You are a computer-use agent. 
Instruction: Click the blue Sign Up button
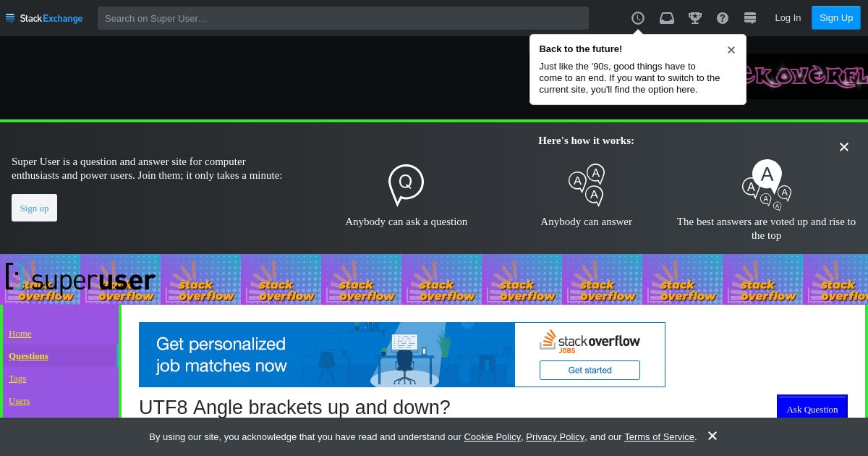pos(836,18)
